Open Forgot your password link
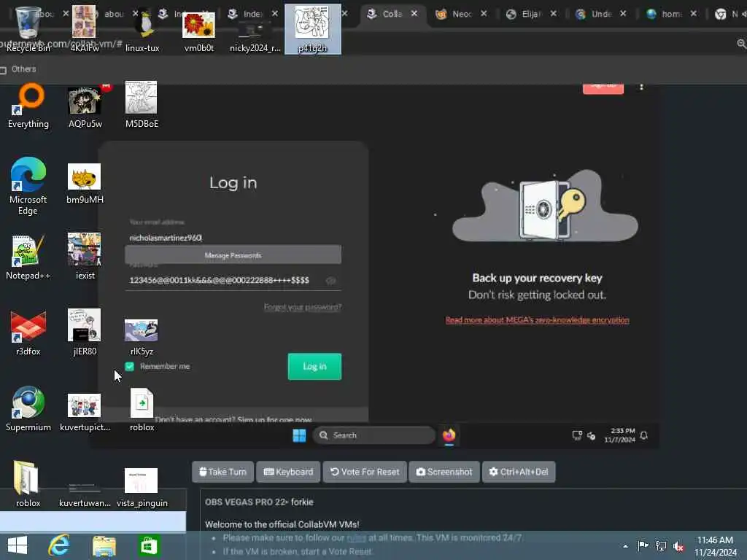The image size is (747, 560). [x=303, y=307]
